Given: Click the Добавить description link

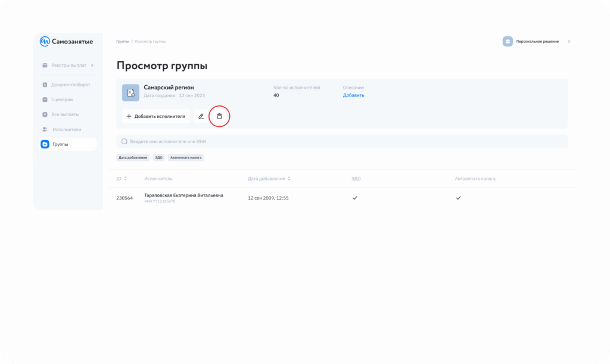Looking at the screenshot, I should [353, 95].
